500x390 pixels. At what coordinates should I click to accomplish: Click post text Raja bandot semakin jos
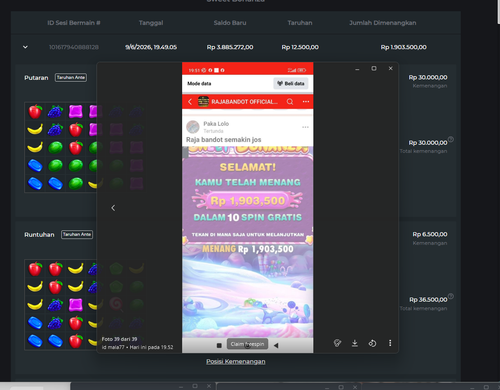click(x=224, y=140)
